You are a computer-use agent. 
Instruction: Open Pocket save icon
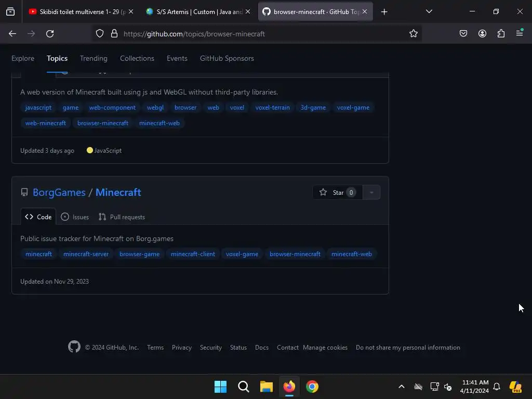pyautogui.click(x=463, y=34)
